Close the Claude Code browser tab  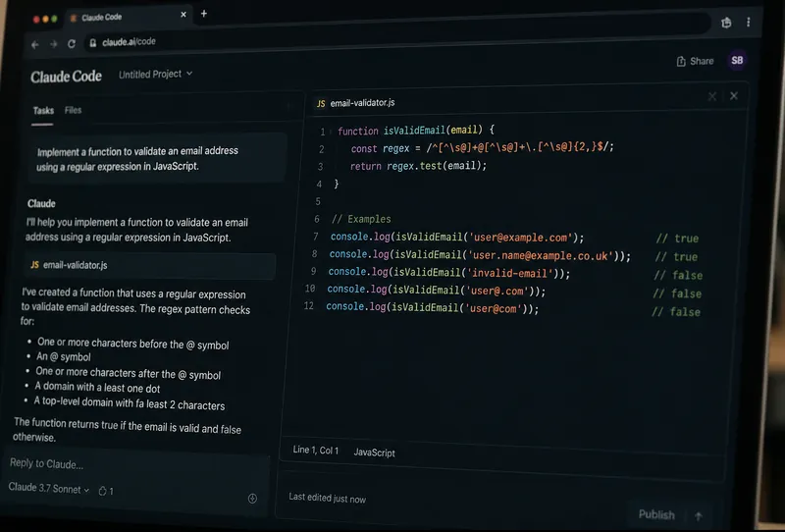click(183, 15)
